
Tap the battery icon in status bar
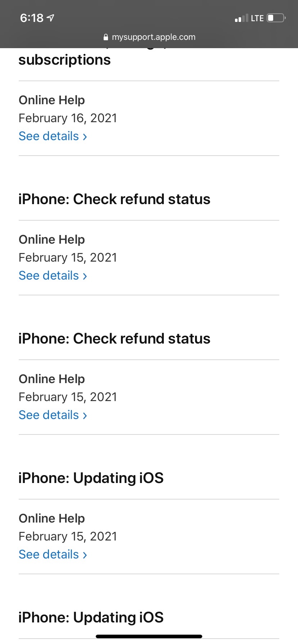coord(276,18)
